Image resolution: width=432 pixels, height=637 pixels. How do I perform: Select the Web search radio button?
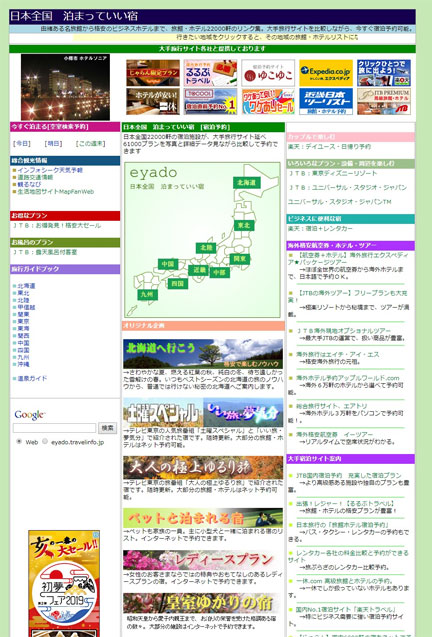coord(19,441)
